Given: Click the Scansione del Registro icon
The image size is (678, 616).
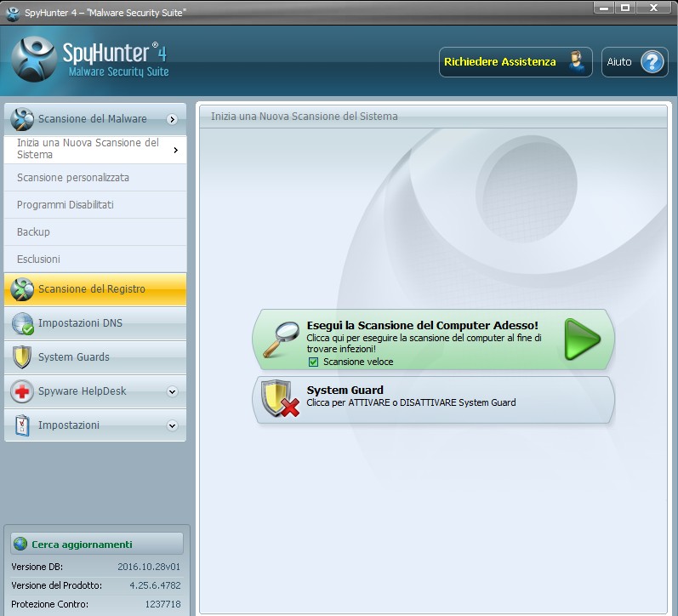Looking at the screenshot, I should 22,289.
